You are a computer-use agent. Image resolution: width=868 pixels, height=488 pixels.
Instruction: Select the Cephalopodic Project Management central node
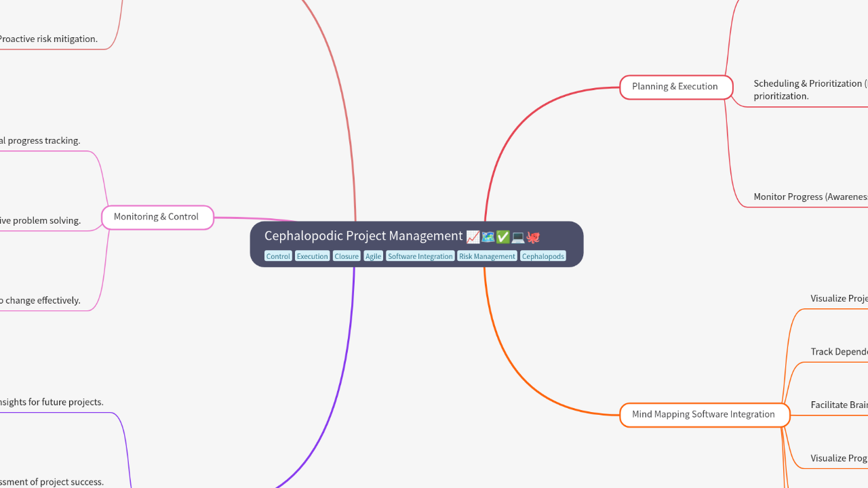[x=416, y=244]
